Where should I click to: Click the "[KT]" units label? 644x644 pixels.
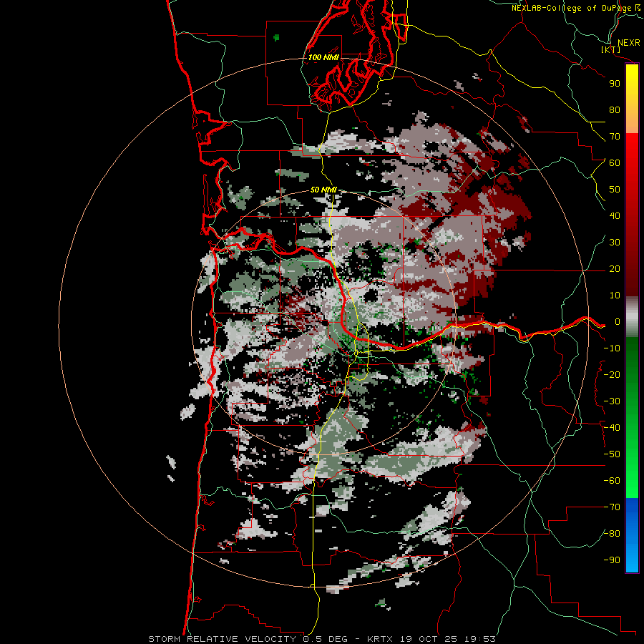pyautogui.click(x=611, y=49)
